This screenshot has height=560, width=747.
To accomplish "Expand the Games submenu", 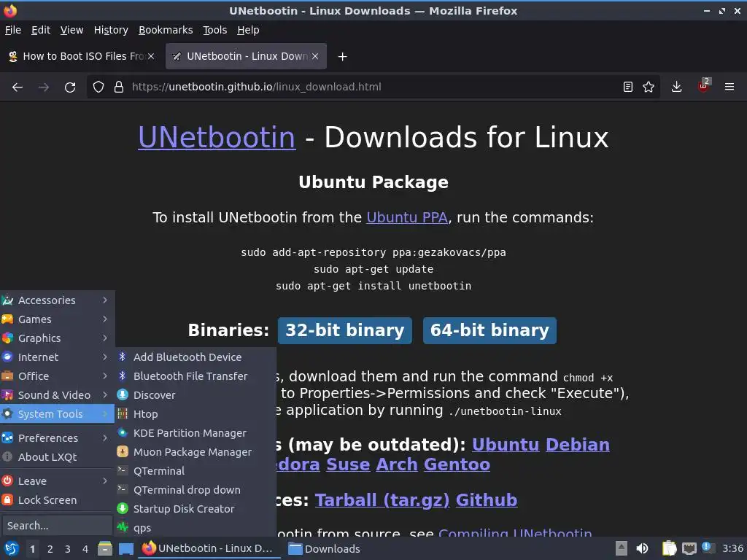I will (x=57, y=319).
